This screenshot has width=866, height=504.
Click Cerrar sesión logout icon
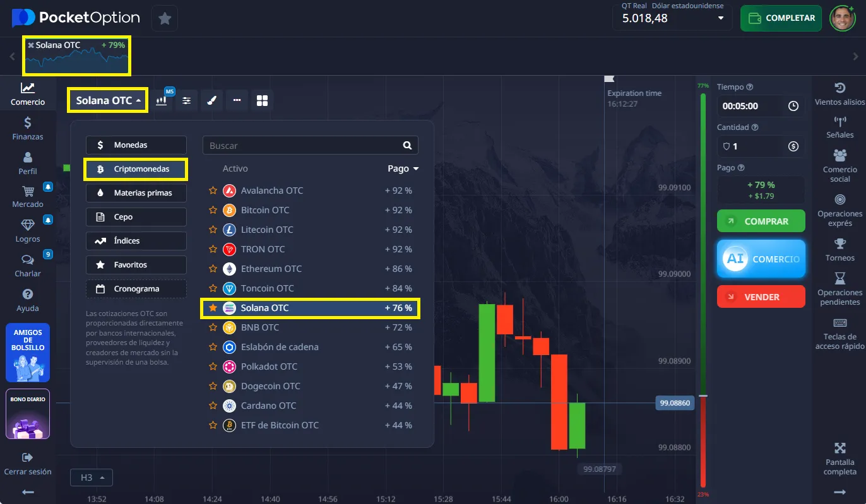pyautogui.click(x=27, y=457)
